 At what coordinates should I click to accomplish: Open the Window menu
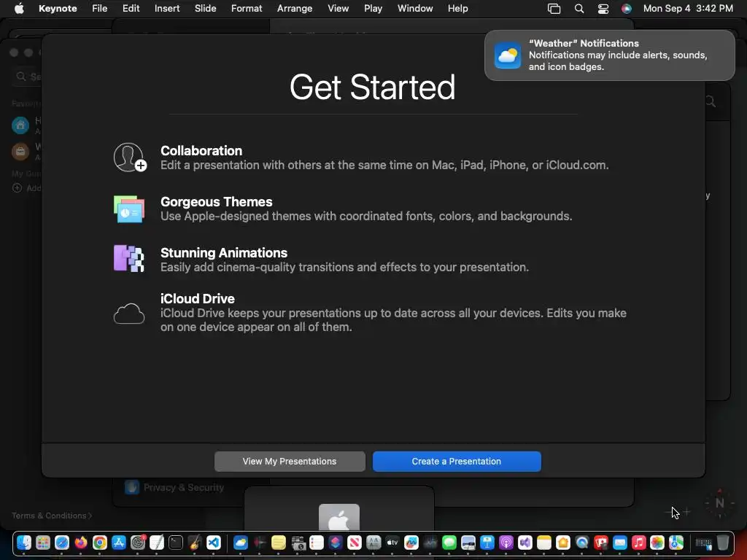[x=415, y=8]
